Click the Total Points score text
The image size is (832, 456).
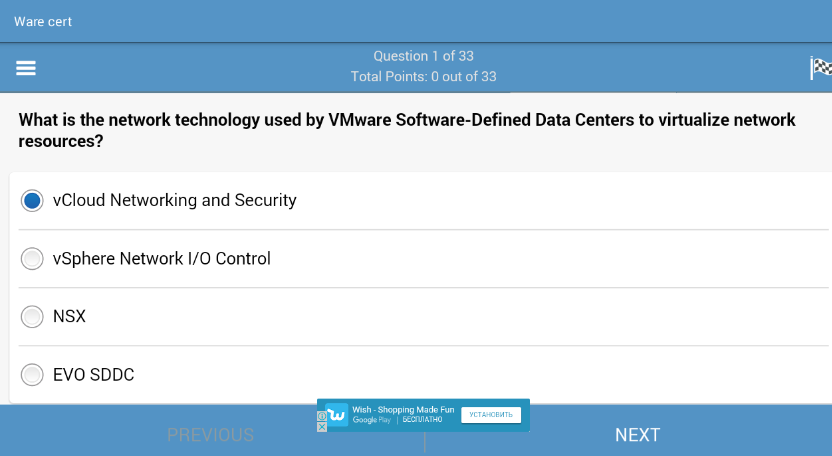point(423,76)
